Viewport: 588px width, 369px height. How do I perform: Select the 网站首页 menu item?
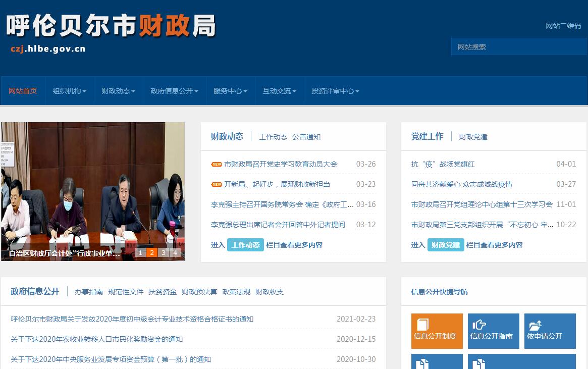tap(23, 91)
